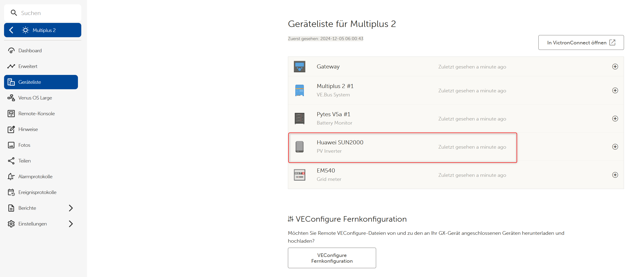The width and height of the screenshot is (644, 277).
Task: Click the VEConfigure sliders icon in heading
Action: 291,219
